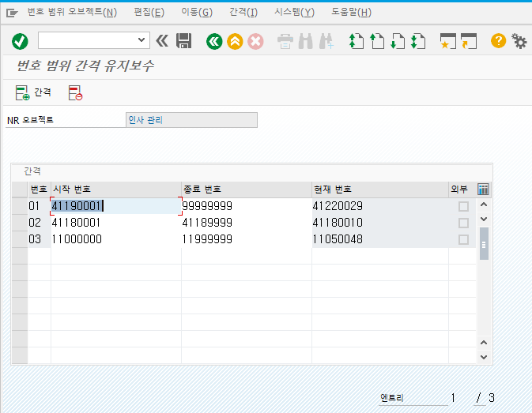Open 도움말(H) menu

(x=351, y=13)
